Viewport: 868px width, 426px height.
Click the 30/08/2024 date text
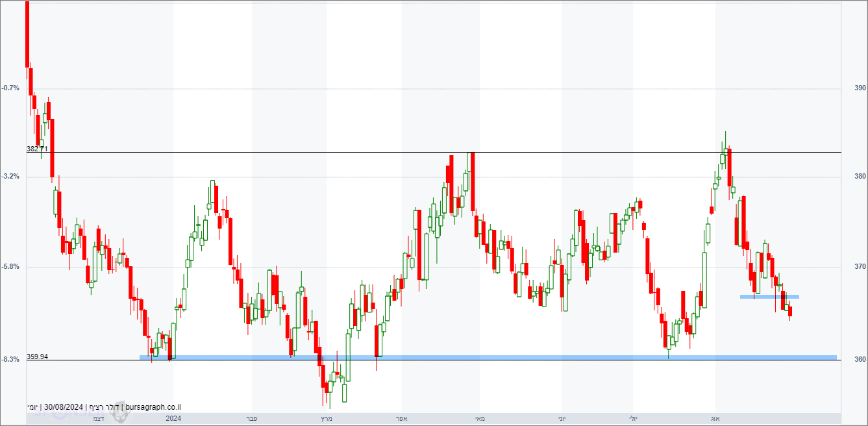click(x=64, y=407)
